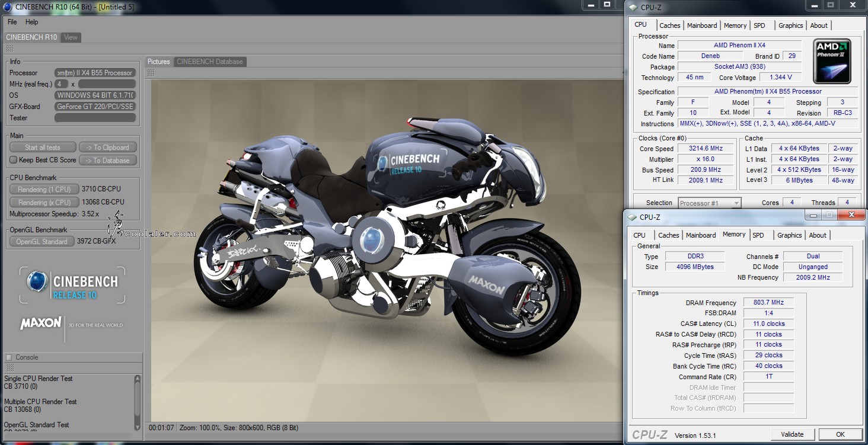868x445 pixels.
Task: Click the Multiplier value x 16.0
Action: point(706,159)
